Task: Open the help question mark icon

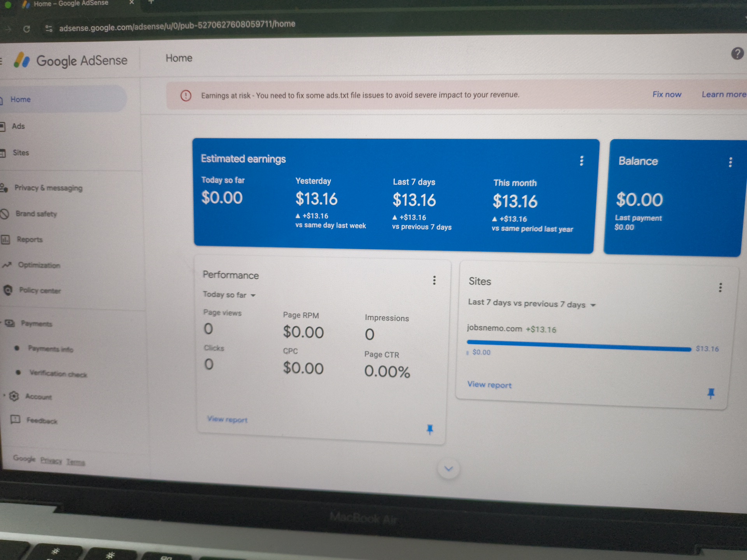Action: [x=737, y=53]
